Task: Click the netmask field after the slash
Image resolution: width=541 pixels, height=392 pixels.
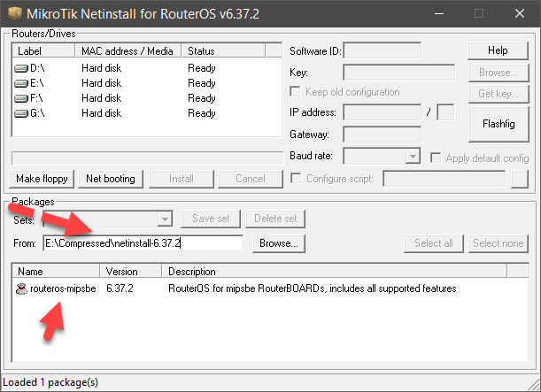Action: [x=445, y=112]
